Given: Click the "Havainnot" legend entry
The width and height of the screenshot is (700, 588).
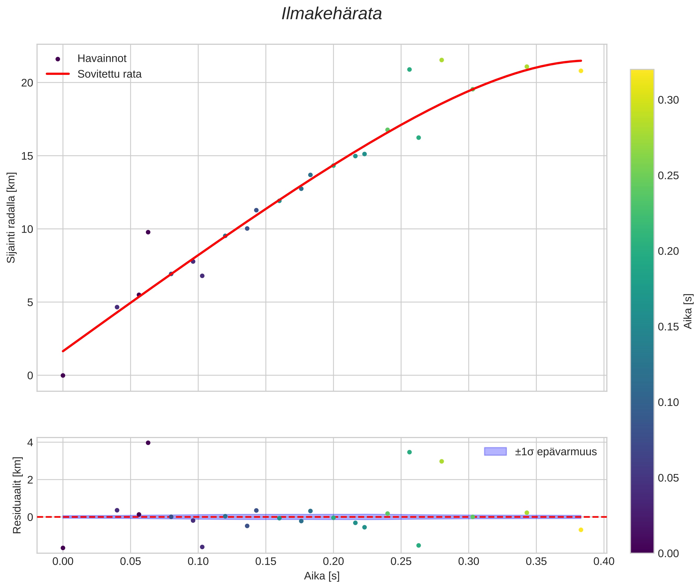Looking at the screenshot, I should coord(102,58).
